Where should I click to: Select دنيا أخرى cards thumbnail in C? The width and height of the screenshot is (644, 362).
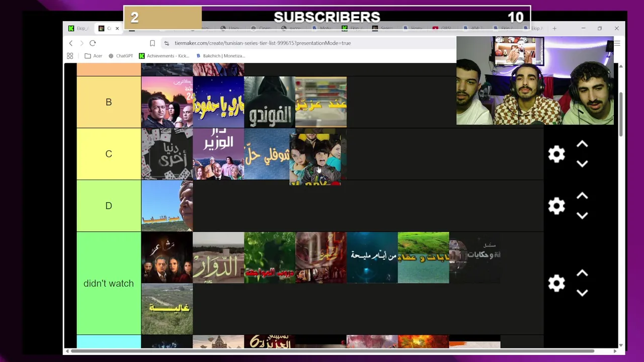167,154
